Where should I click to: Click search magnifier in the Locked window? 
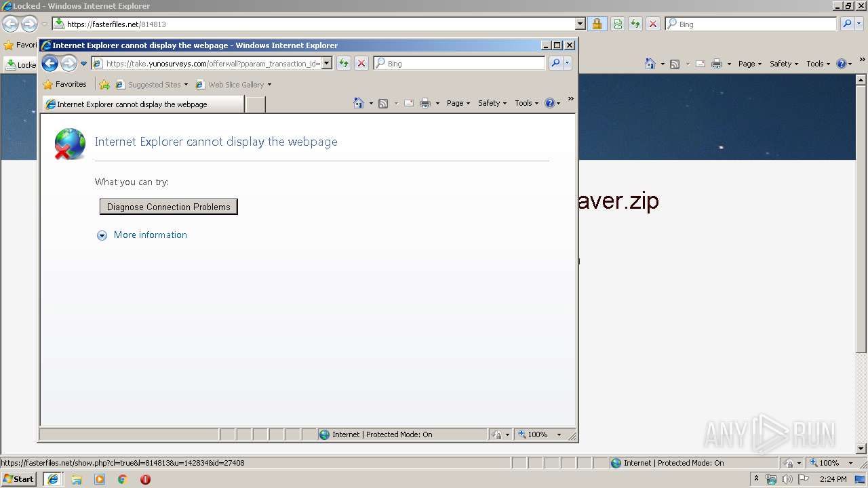pos(847,24)
